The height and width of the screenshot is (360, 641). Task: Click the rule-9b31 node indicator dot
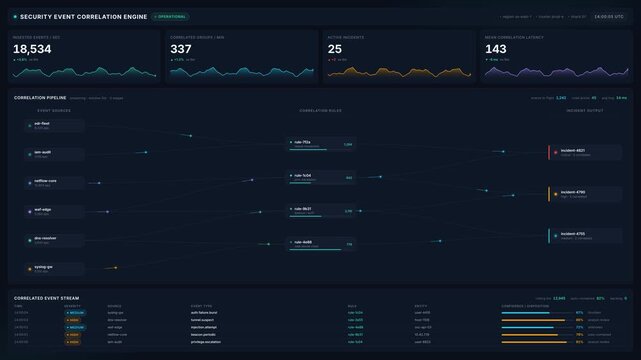[x=291, y=209]
